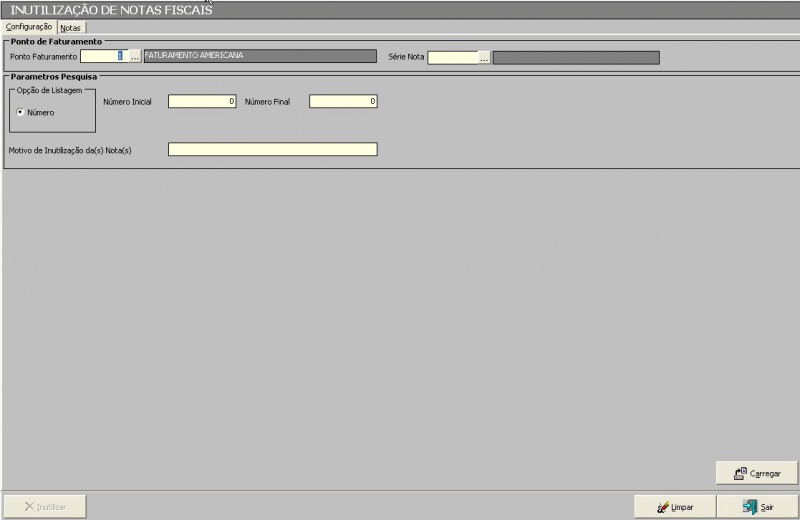The width and height of the screenshot is (800, 520).
Task: Click the Série Nota input field
Action: 452,58
